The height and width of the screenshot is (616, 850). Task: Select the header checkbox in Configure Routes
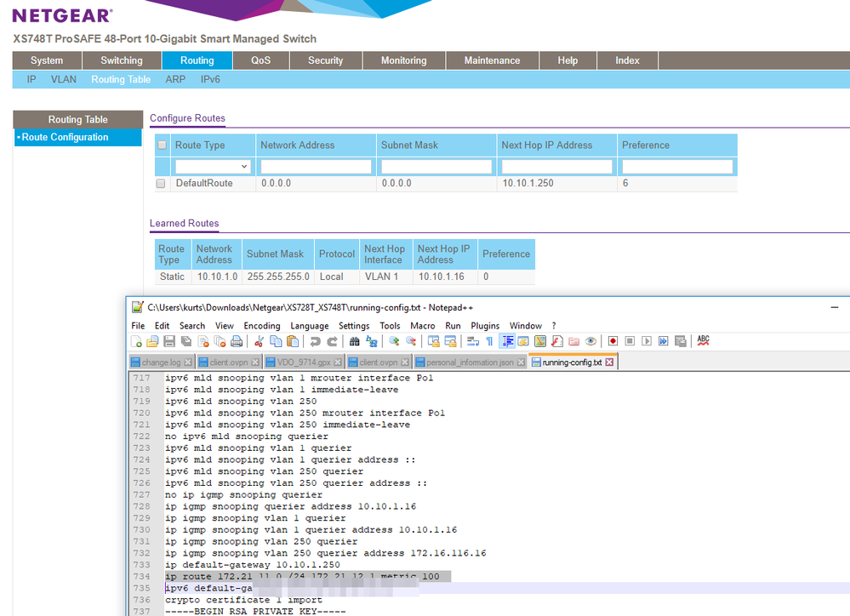[161, 145]
